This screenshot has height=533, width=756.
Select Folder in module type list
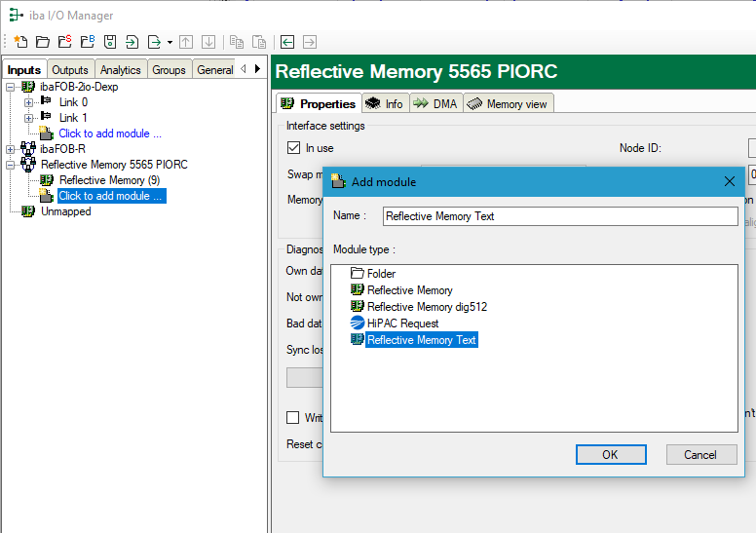[381, 274]
